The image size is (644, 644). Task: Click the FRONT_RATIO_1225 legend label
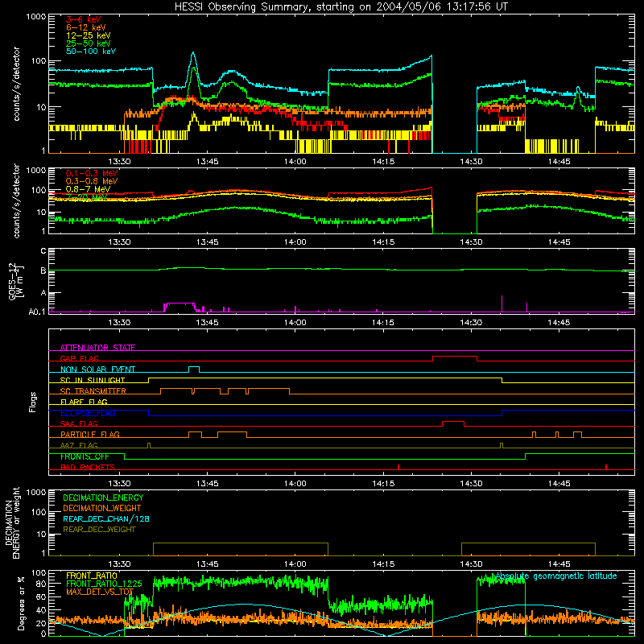104,584
